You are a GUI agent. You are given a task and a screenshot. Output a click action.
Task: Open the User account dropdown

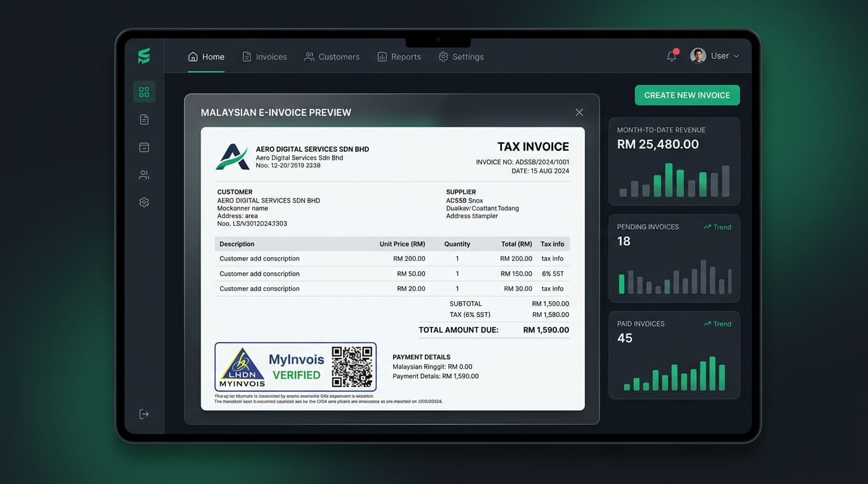pos(715,56)
